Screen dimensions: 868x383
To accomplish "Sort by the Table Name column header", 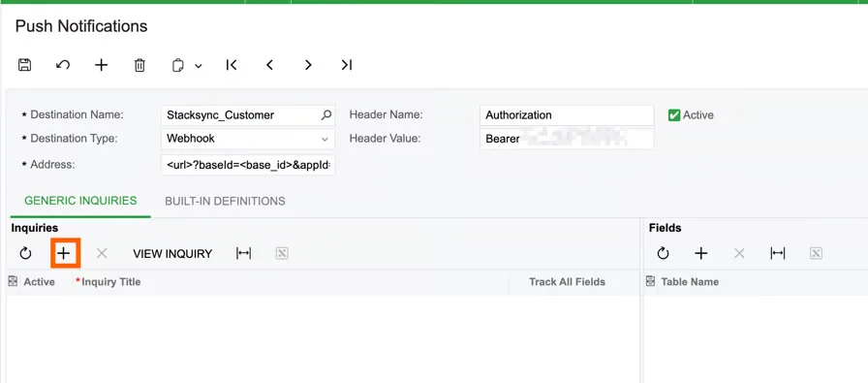I will click(690, 281).
